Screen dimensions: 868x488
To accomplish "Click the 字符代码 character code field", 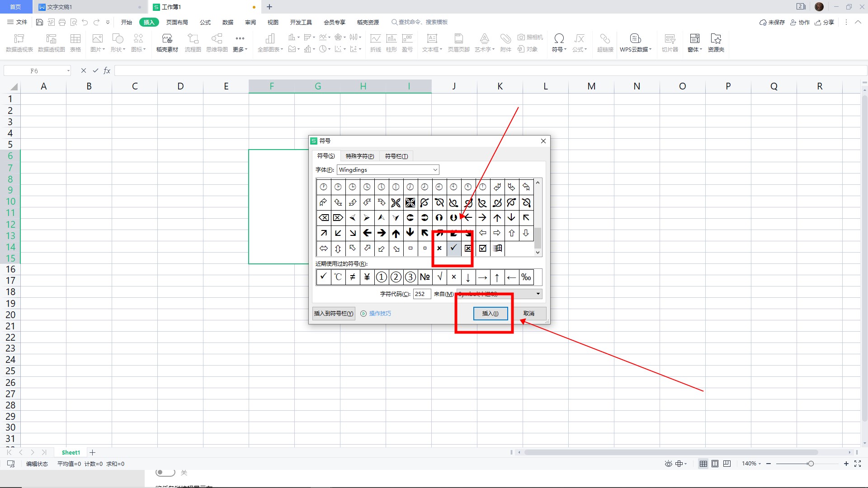I will tap(421, 294).
